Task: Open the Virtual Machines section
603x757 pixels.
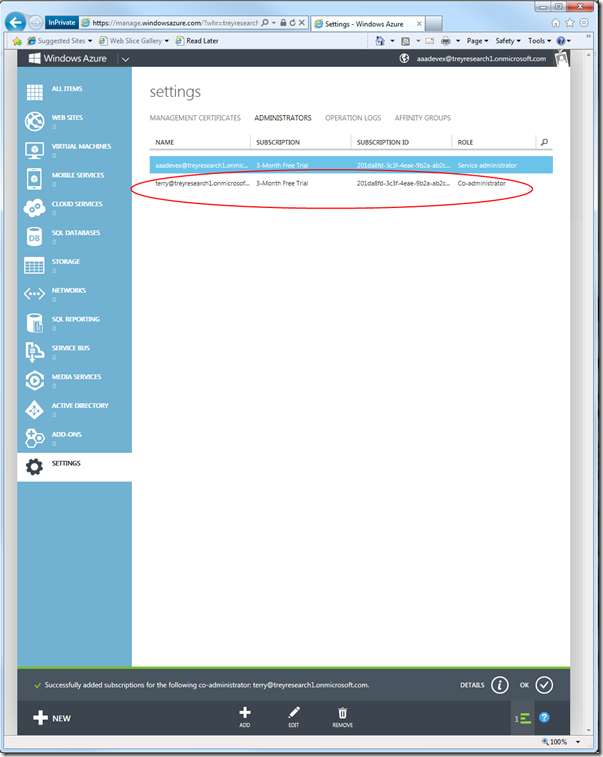Action: tap(74, 150)
